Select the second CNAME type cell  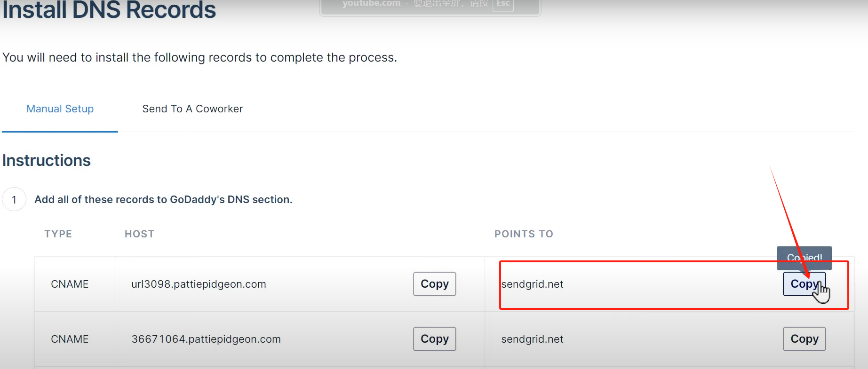(x=69, y=339)
